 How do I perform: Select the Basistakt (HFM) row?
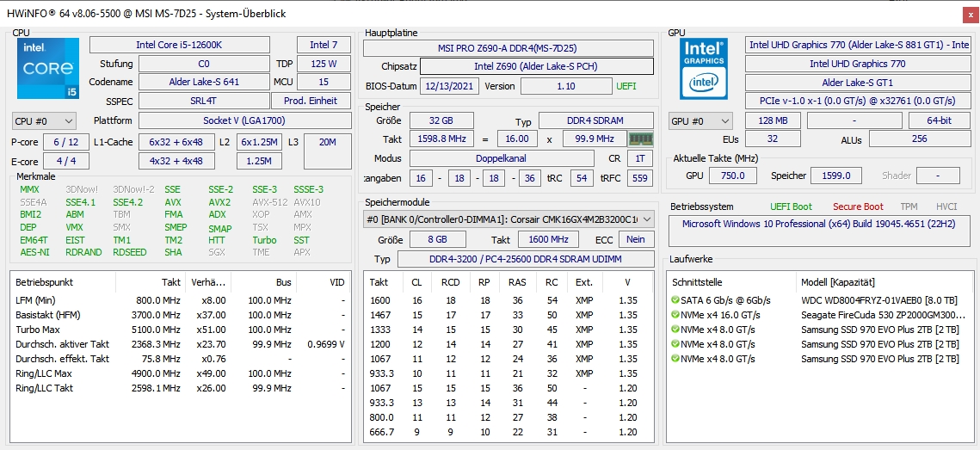[181, 315]
